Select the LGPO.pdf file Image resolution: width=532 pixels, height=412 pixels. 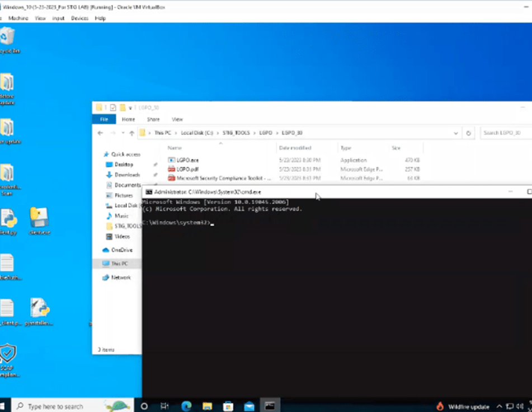click(187, 169)
